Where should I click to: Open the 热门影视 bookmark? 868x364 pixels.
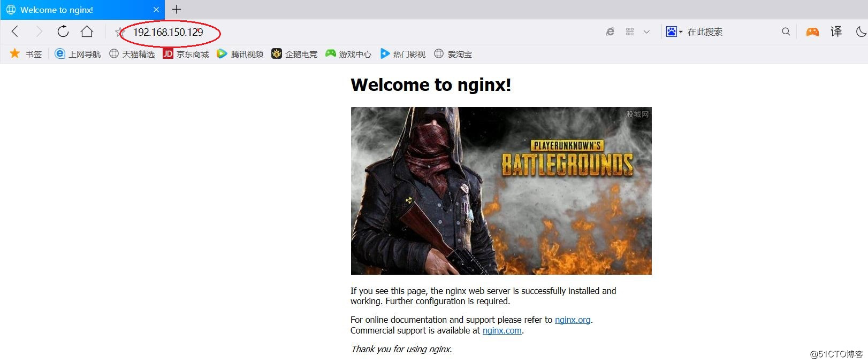click(x=402, y=54)
